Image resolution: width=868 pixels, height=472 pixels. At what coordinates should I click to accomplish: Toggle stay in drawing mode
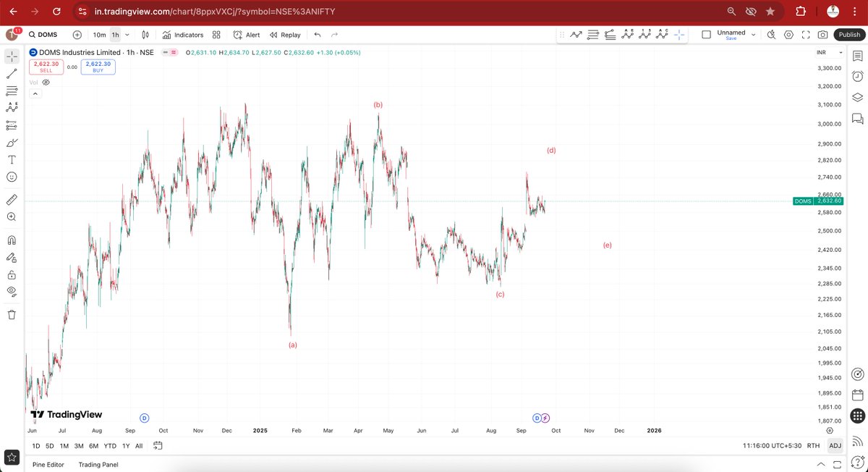tap(12, 257)
